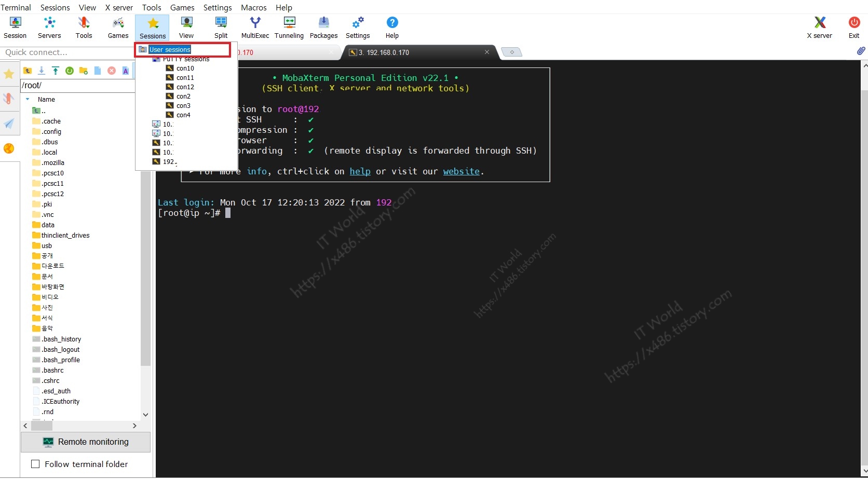Select the .bashrc file
The image size is (868, 480).
(52, 370)
